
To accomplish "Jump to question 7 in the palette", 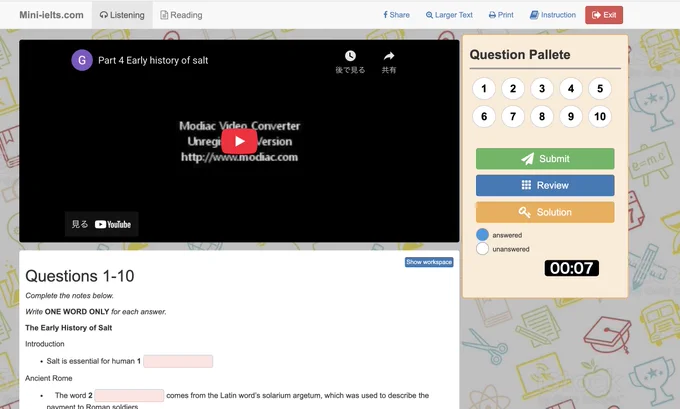I will tap(513, 116).
